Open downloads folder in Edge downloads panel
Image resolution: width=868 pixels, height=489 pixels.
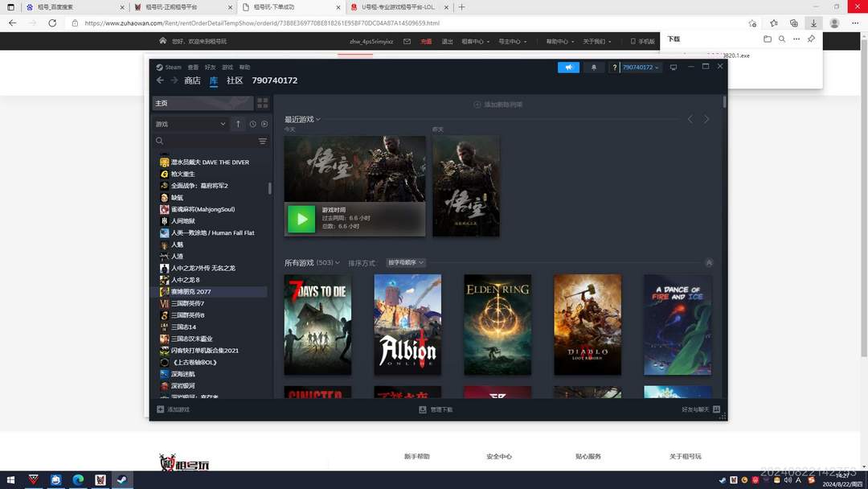[768, 39]
